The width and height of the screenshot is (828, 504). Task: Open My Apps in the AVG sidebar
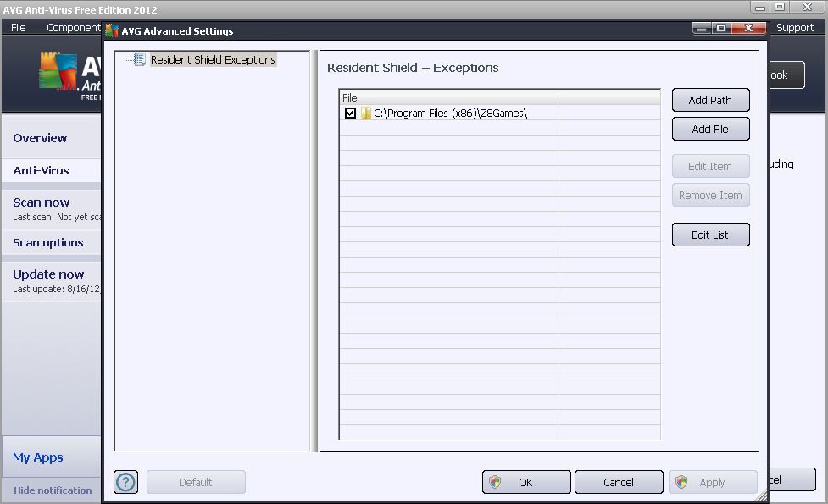[x=51, y=457]
